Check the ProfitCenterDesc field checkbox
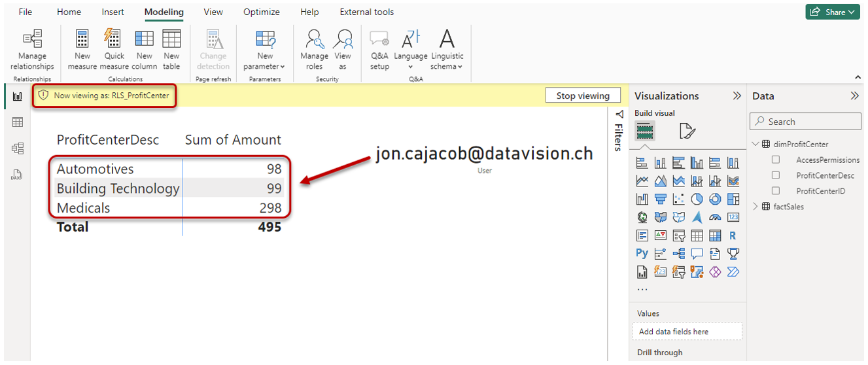This screenshot has height=365, width=868. pyautogui.click(x=776, y=175)
